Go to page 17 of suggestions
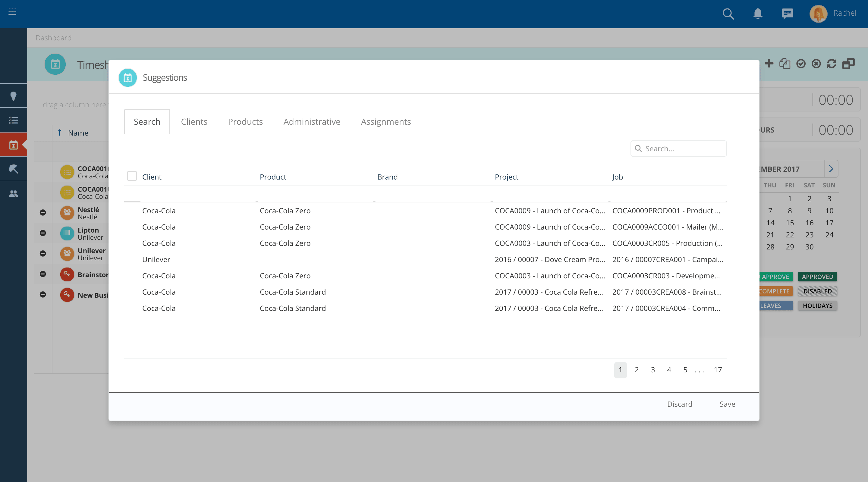This screenshot has height=482, width=868. (x=718, y=370)
